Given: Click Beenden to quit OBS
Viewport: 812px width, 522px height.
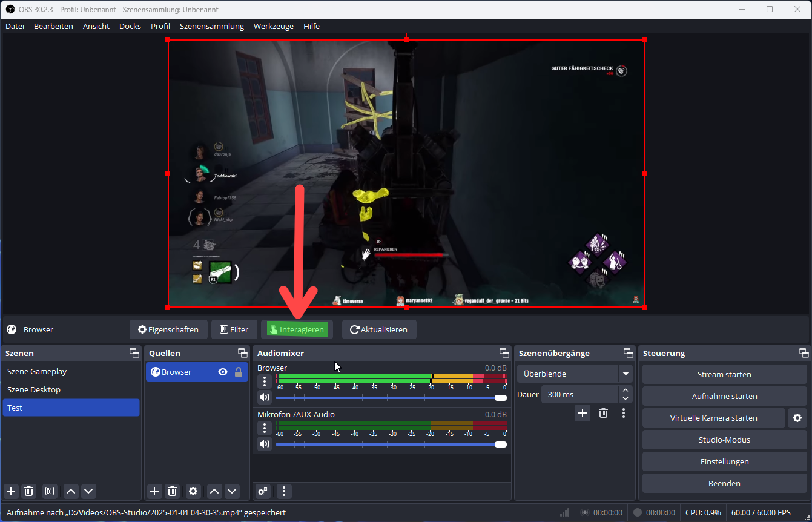Looking at the screenshot, I should [724, 483].
